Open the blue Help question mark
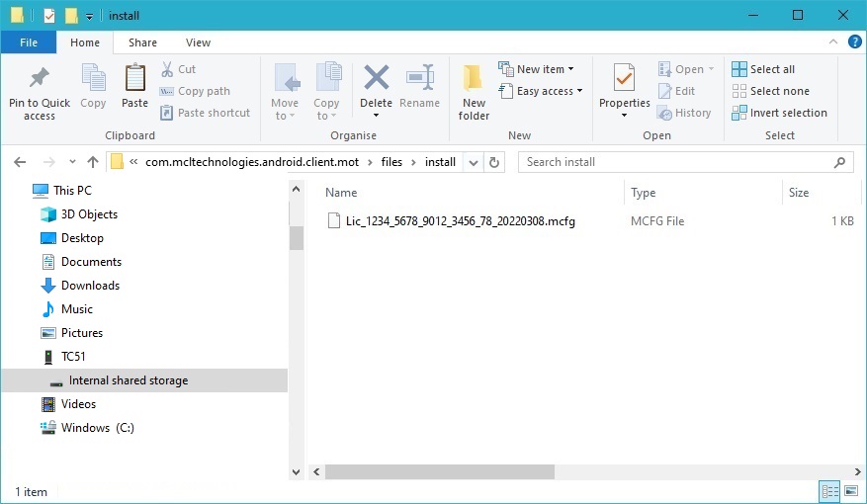This screenshot has height=504, width=867. click(x=854, y=42)
